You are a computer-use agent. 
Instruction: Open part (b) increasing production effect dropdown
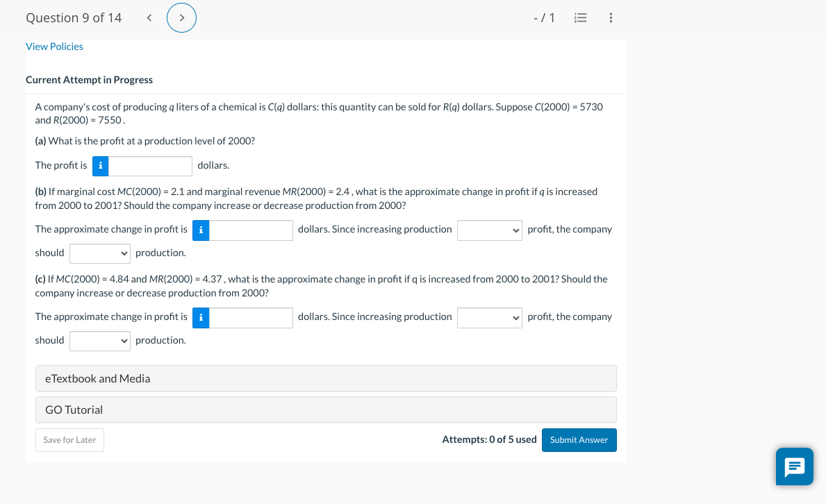489,230
